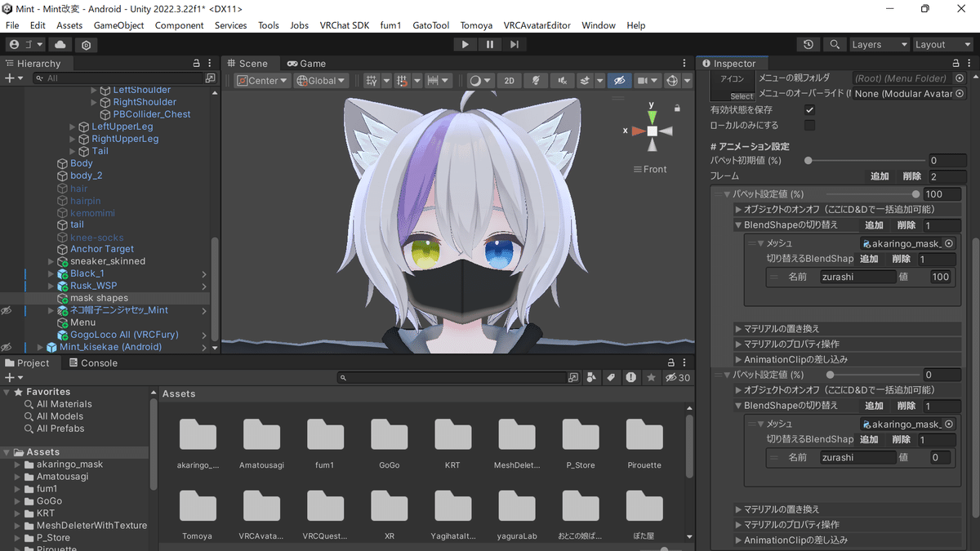Search by type in Project window

click(x=592, y=378)
